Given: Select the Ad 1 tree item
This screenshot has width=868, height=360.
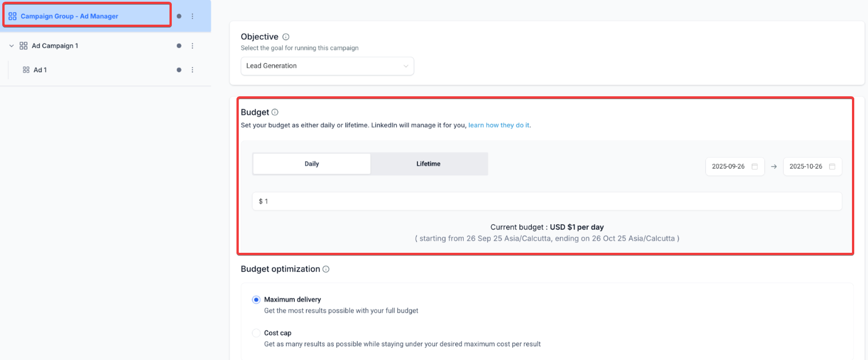Looking at the screenshot, I should pos(40,70).
